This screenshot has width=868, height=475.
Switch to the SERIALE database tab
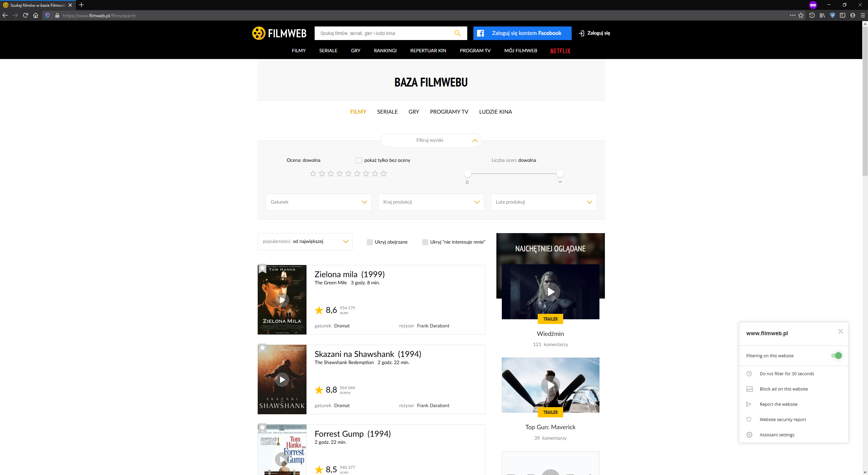[x=387, y=112]
